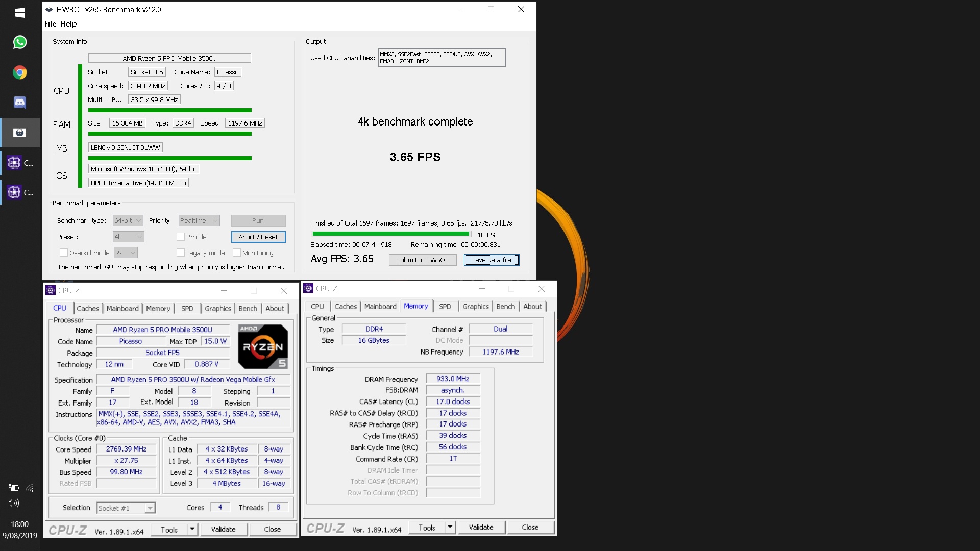Click the benchmark progress bar at 100%
This screenshot has width=980, height=551.
tap(391, 234)
